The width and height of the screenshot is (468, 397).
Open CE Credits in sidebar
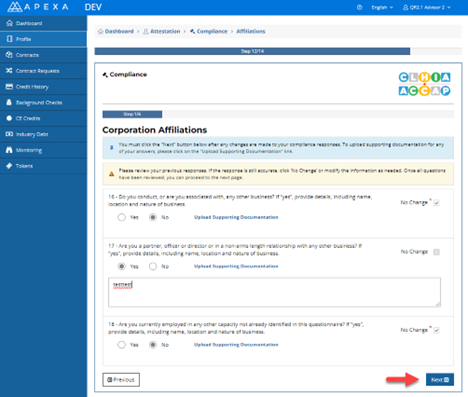(x=43, y=118)
